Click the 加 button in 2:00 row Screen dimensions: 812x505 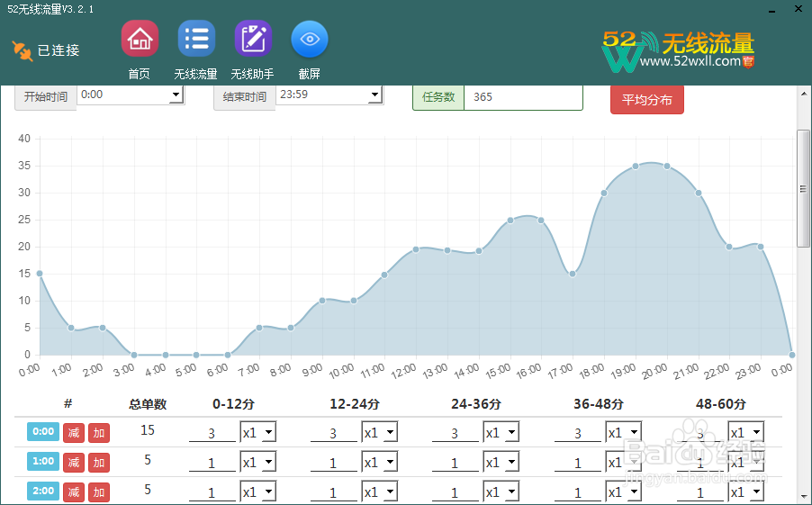coord(99,491)
